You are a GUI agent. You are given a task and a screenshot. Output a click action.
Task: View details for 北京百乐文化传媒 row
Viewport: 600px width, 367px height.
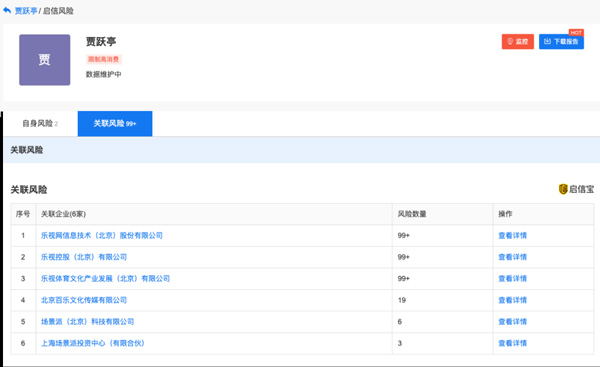pos(512,300)
